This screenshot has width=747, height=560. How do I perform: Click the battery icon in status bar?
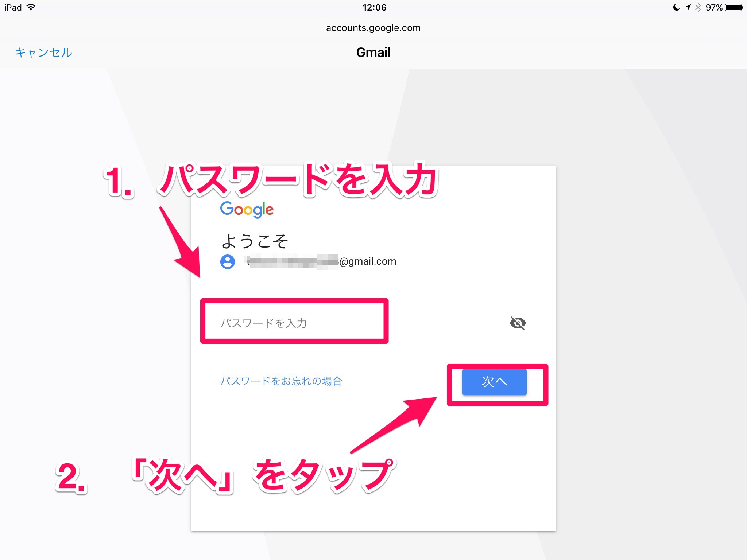click(734, 7)
